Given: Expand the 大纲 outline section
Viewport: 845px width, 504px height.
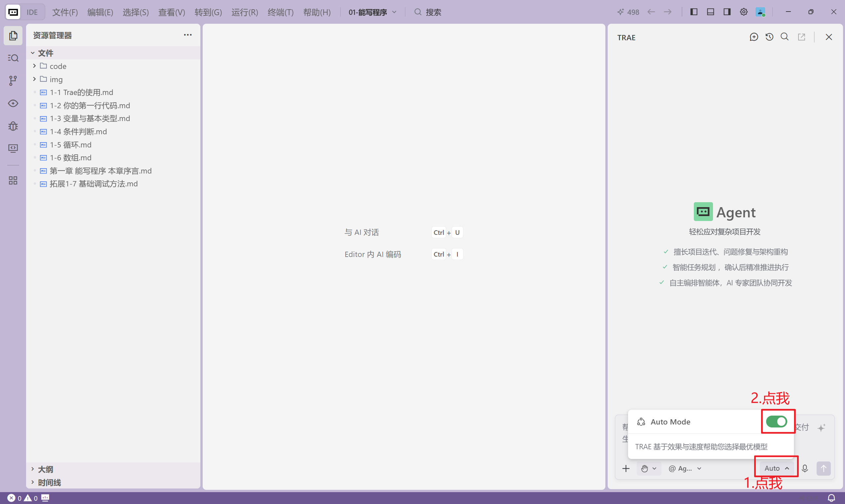Looking at the screenshot, I should (113, 469).
